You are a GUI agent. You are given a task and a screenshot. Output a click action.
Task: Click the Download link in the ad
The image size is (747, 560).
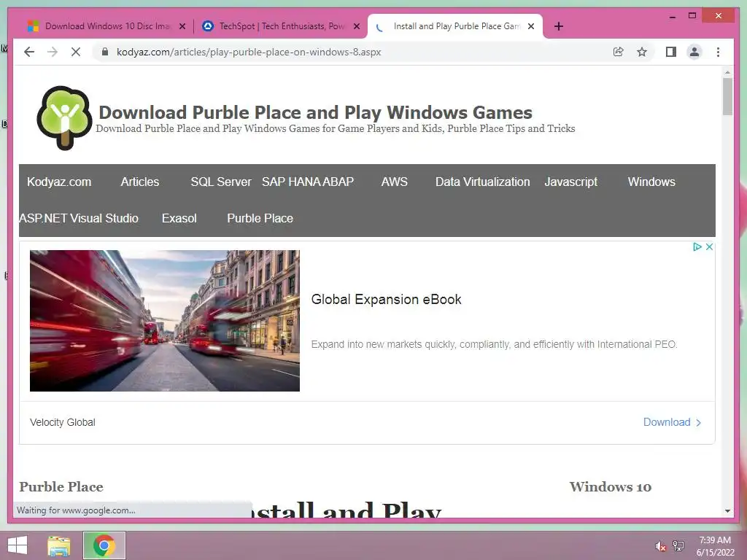672,422
